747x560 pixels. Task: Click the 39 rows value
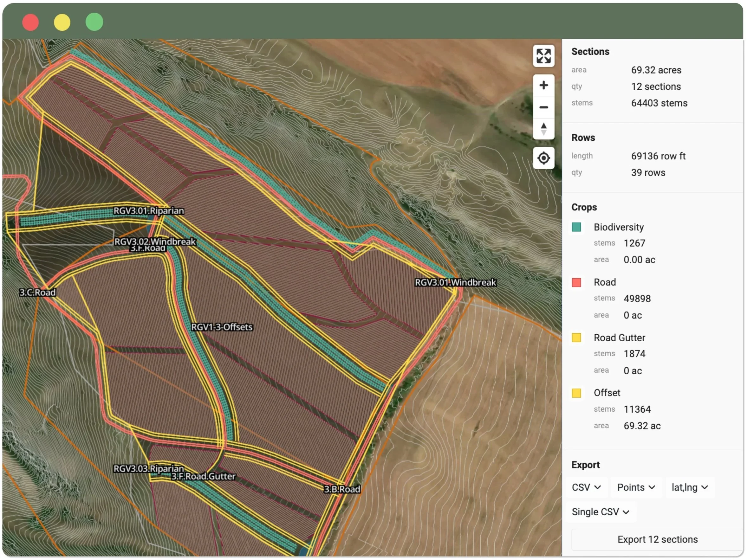pos(648,172)
